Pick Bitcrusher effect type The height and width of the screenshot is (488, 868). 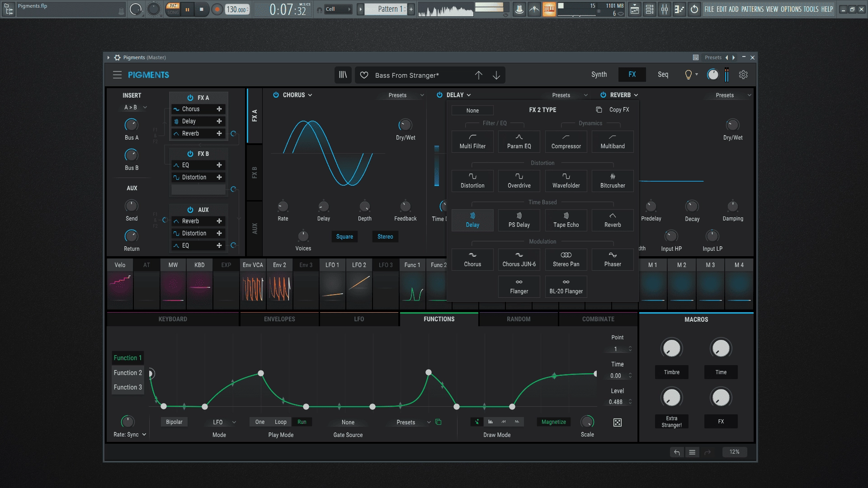pyautogui.click(x=613, y=181)
